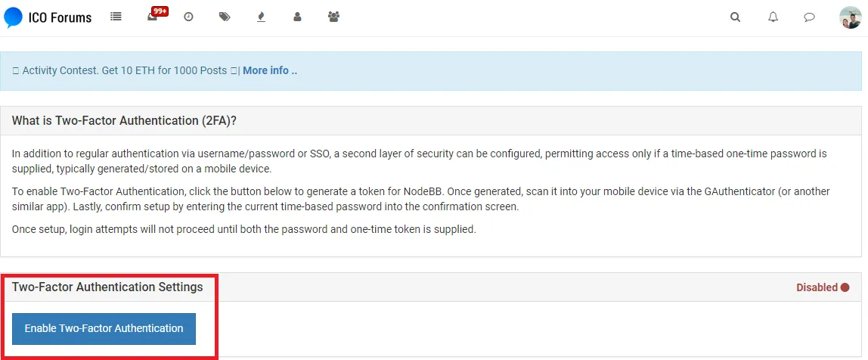Click the Two-Factor Authentication Settings heading
This screenshot has height=360, width=868.
point(107,287)
